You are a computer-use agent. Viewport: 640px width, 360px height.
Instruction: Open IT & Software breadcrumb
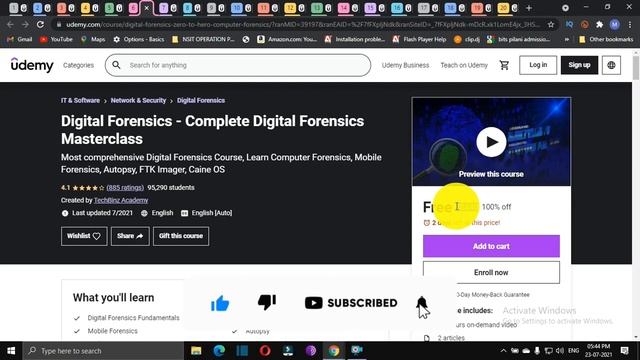click(x=80, y=100)
